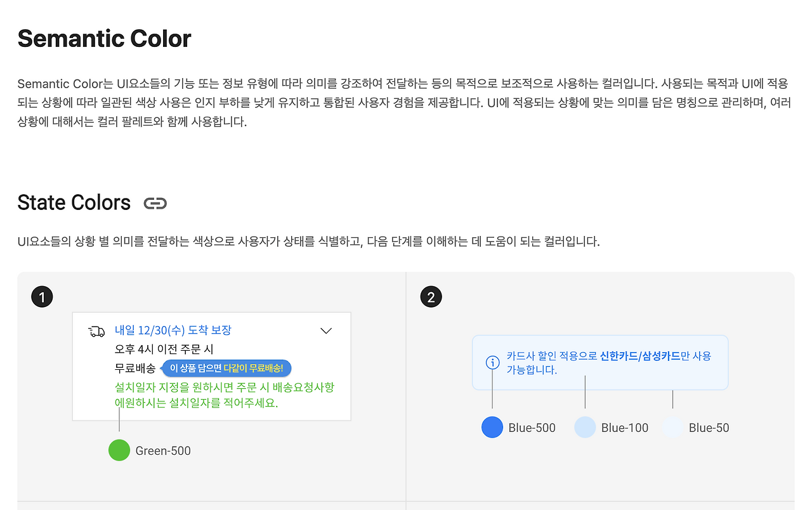Image resolution: width=812 pixels, height=510 pixels.
Task: Click the Green-500 label text
Action: [x=163, y=451]
